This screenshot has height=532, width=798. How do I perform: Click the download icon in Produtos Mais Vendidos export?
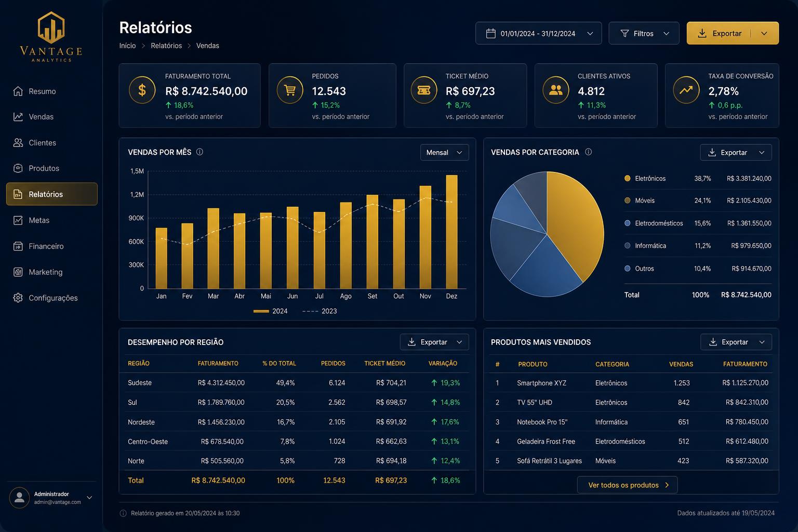713,342
